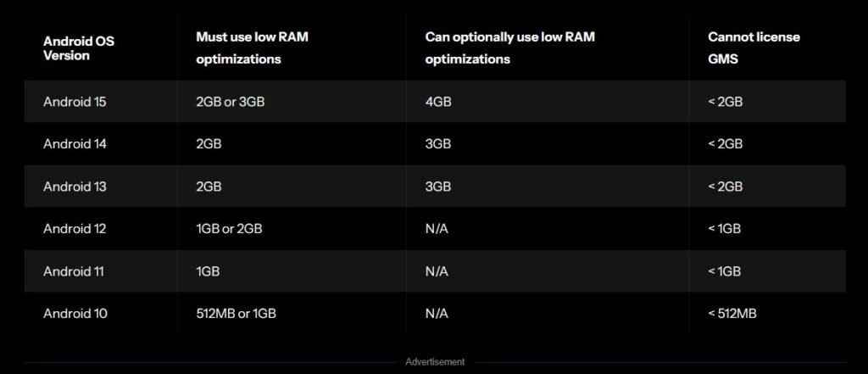868x374 pixels.
Task: Click the "N/A" cell in Android 12 row
Action: [x=437, y=229]
